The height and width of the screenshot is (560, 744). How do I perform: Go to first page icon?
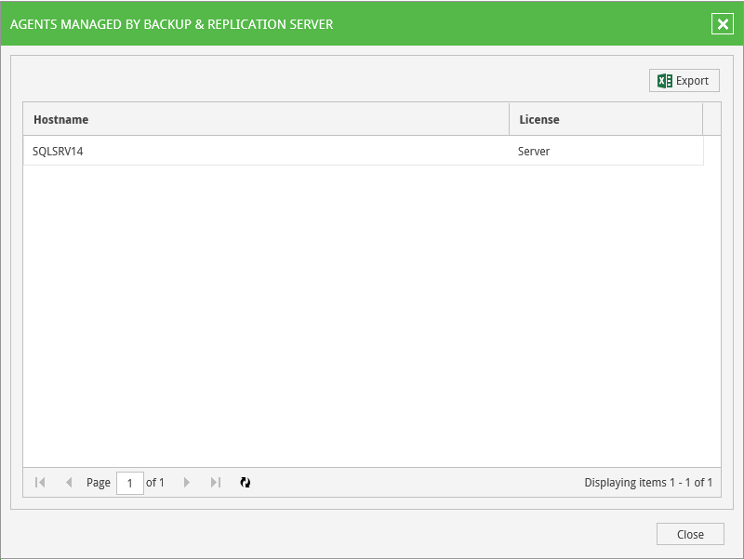pos(40,483)
